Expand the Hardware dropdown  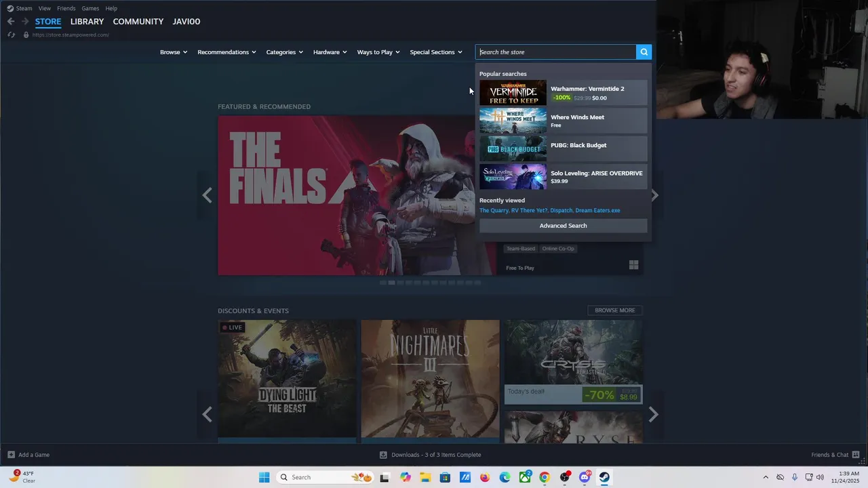click(330, 52)
